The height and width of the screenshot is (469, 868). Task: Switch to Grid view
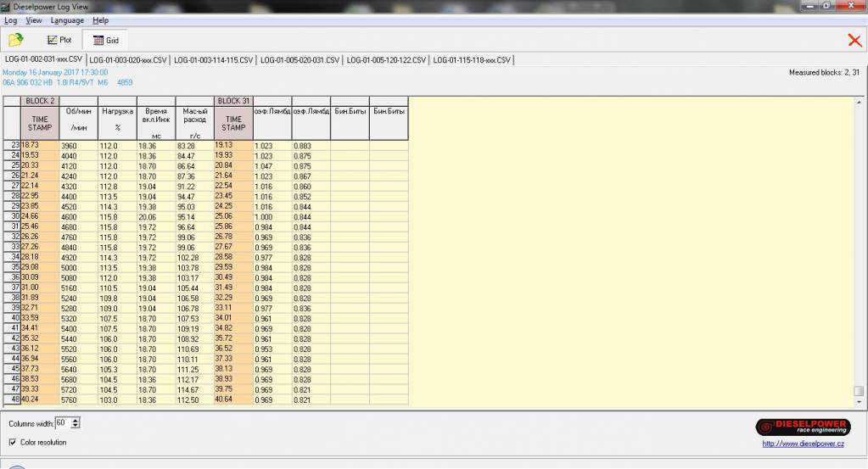pos(105,40)
